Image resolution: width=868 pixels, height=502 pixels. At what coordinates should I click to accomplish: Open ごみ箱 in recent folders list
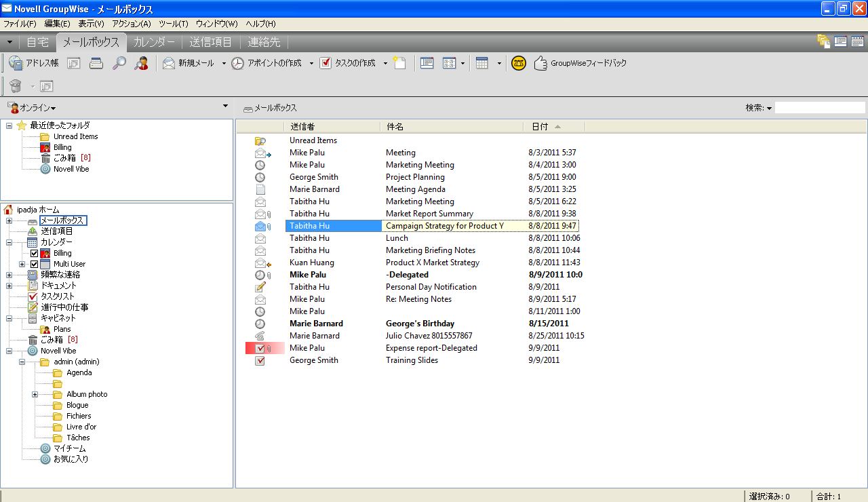coord(64,158)
